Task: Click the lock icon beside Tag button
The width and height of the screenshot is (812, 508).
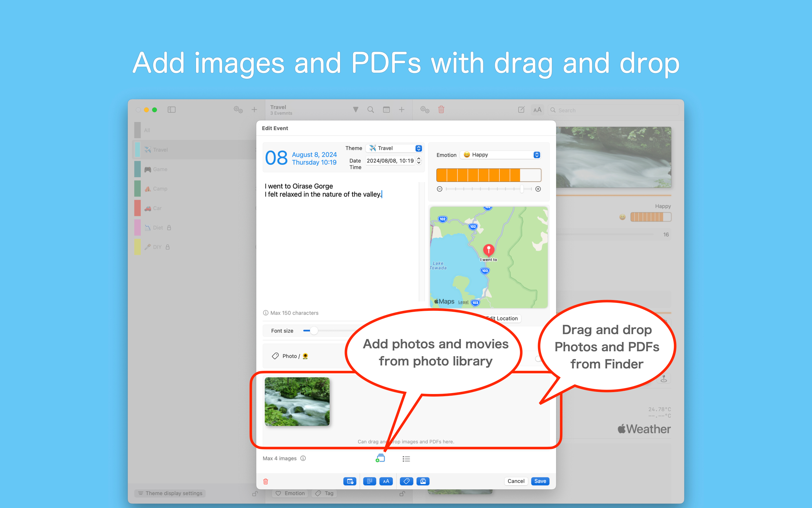Action: click(x=402, y=493)
